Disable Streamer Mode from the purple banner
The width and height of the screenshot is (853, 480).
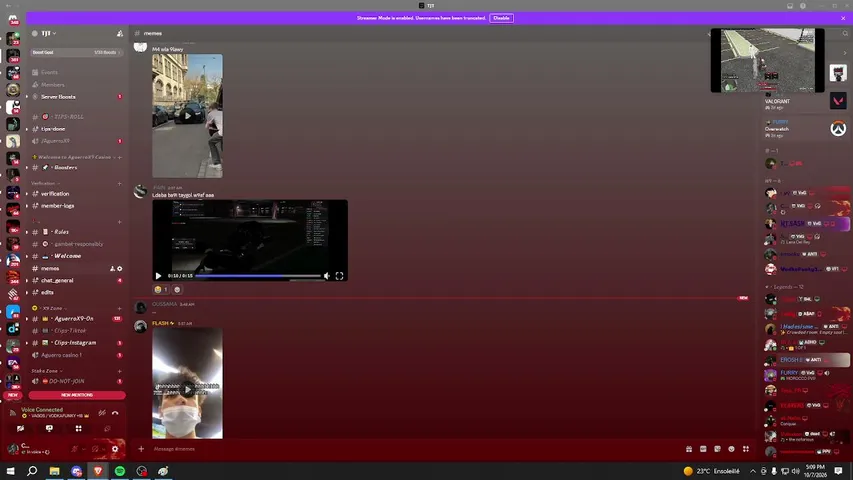pyautogui.click(x=501, y=18)
